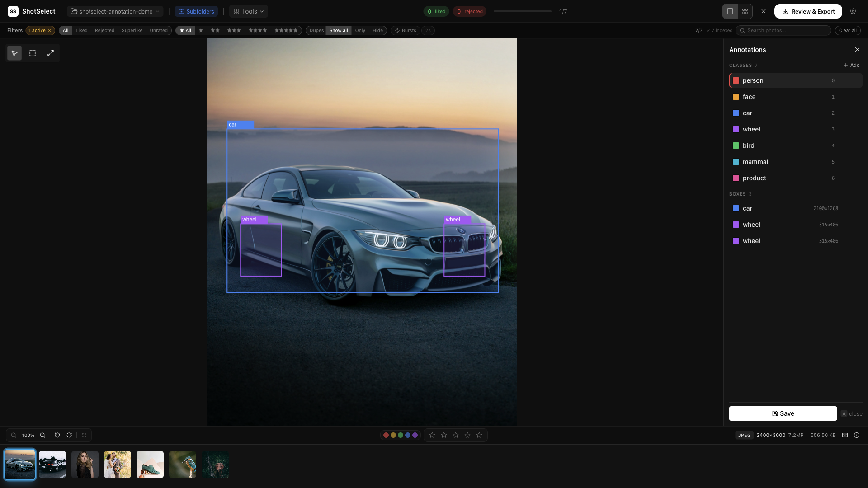Open the kingfisher bird photo thumbnail
Viewport: 868px width, 488px height.
pyautogui.click(x=182, y=464)
